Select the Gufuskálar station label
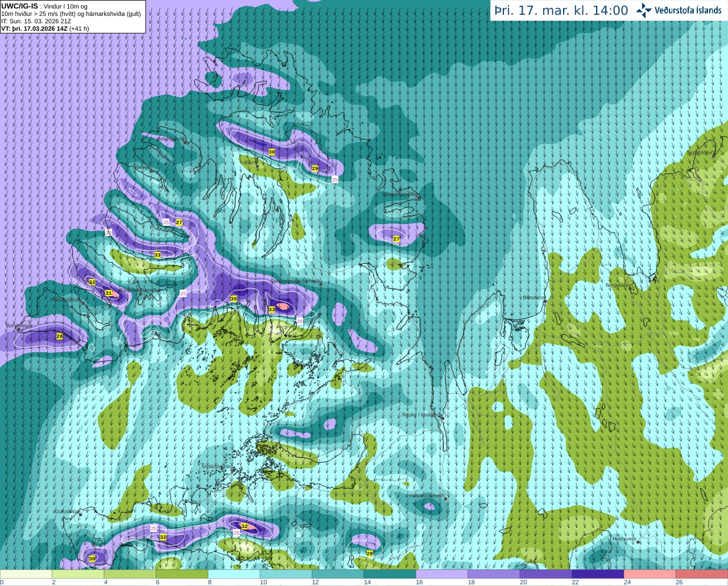Image resolution: width=728 pixels, height=586 pixels. [x=67, y=511]
